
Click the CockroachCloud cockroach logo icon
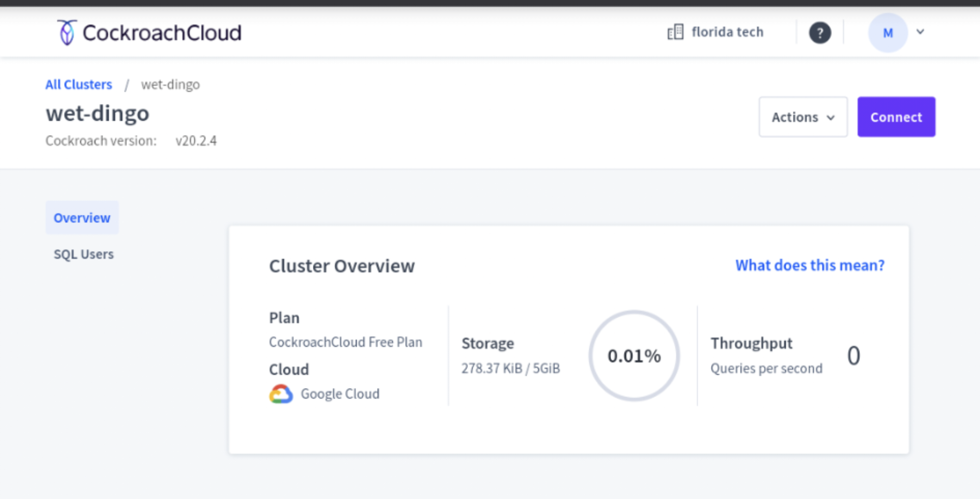tap(67, 33)
